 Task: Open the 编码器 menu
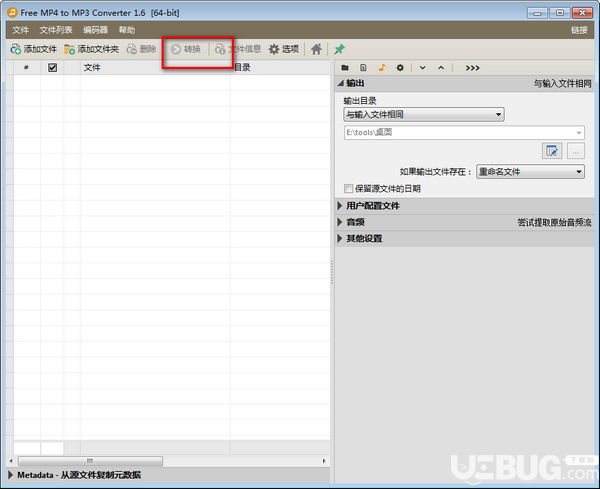point(95,30)
